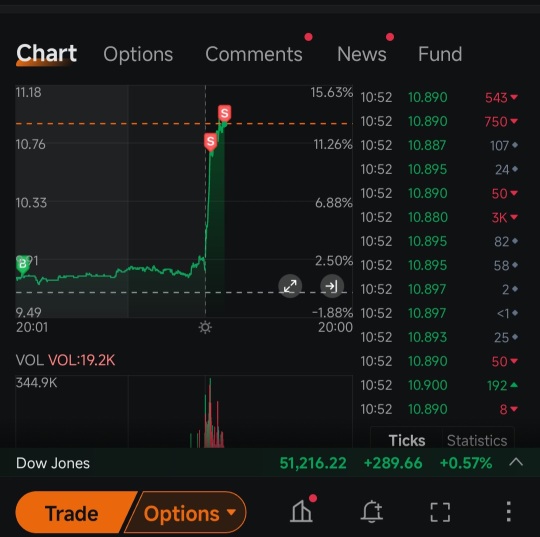Select the 3K tick at 10.880
This screenshot has width=540, height=537.
439,217
